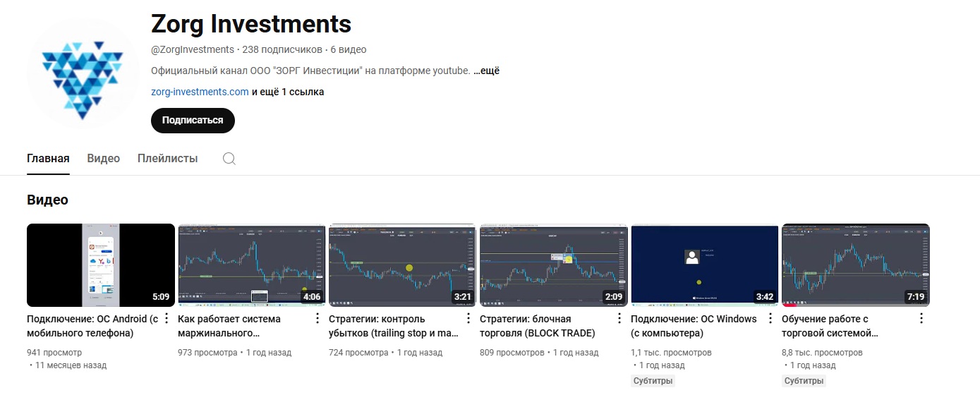This screenshot has height=419, width=980.
Task: Subscribe with the Подписаться button
Action: 193,120
